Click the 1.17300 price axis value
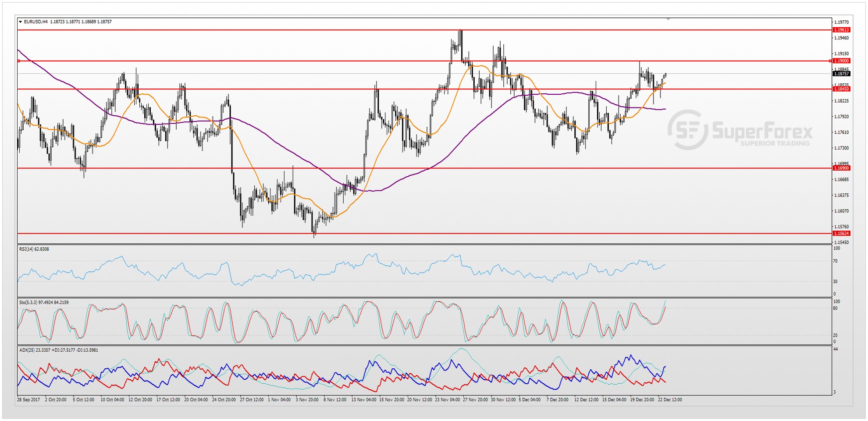 click(842, 148)
